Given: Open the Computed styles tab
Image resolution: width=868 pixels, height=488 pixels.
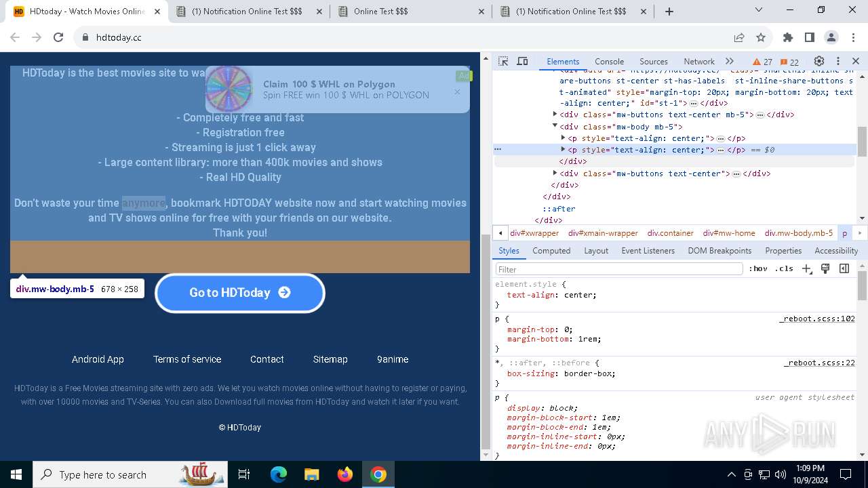Looking at the screenshot, I should click(551, 250).
